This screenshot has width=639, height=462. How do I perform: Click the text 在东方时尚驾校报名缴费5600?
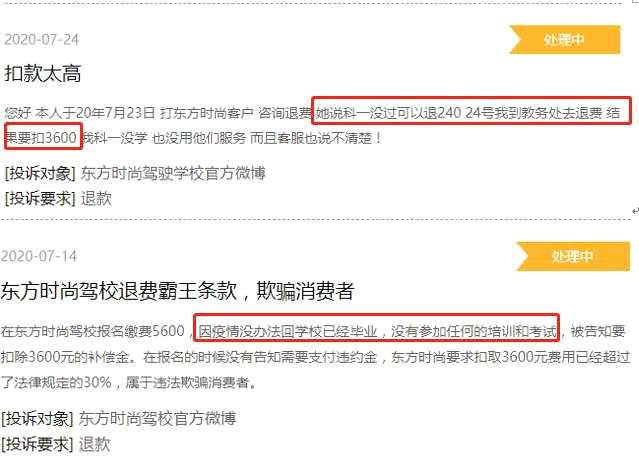coord(93,331)
